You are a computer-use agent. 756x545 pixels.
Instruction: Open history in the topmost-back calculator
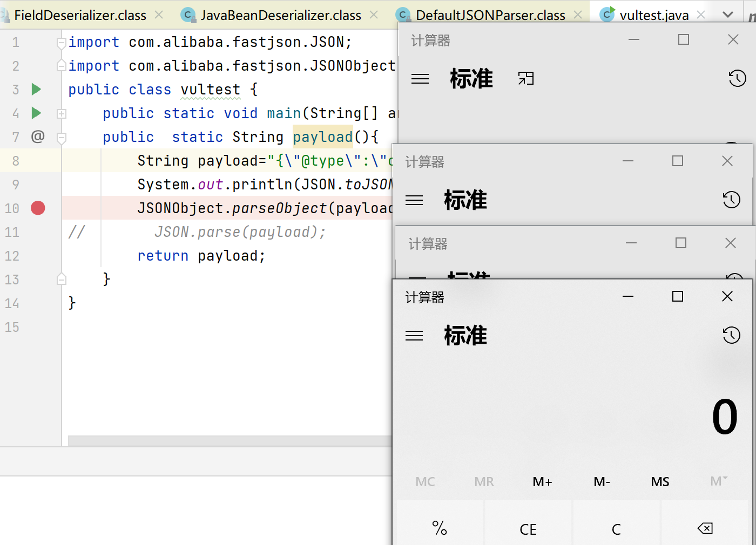point(737,79)
